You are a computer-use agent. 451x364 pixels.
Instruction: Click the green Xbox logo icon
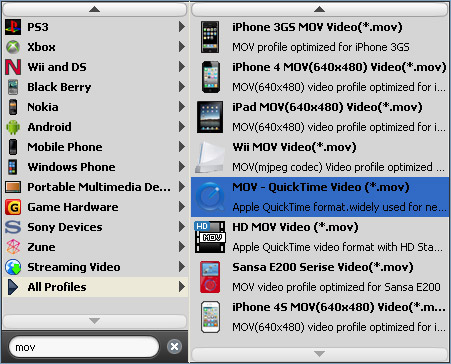click(x=13, y=47)
